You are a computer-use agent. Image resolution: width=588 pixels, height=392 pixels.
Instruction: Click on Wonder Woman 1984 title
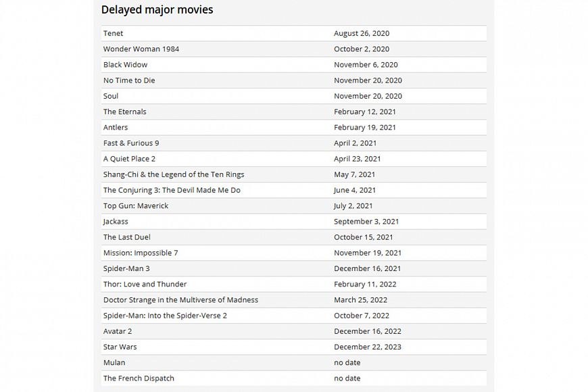tap(141, 49)
